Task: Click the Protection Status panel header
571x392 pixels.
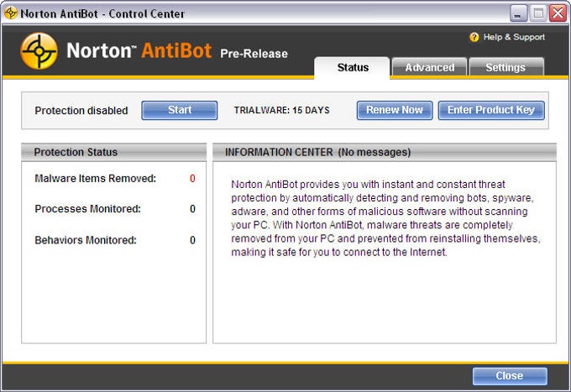Action: pos(114,152)
